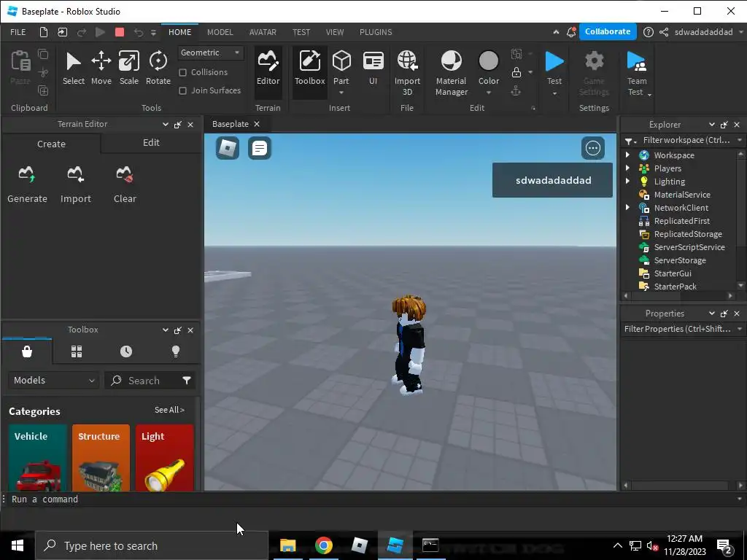Screen dimensions: 747x560
Task: Open the Models category dropdown
Action: tap(54, 380)
